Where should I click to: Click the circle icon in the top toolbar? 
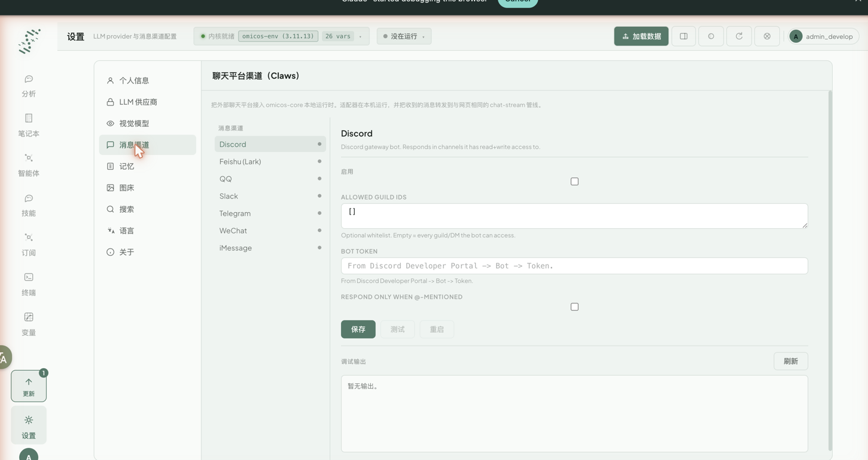pos(711,36)
